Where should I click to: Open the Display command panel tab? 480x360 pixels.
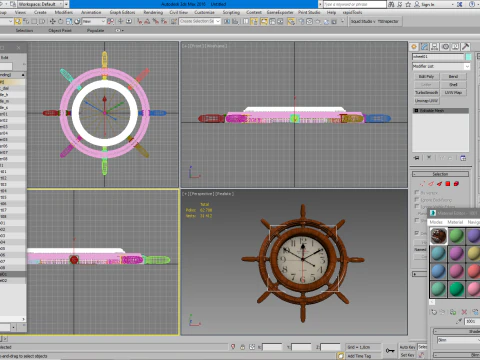(x=455, y=47)
